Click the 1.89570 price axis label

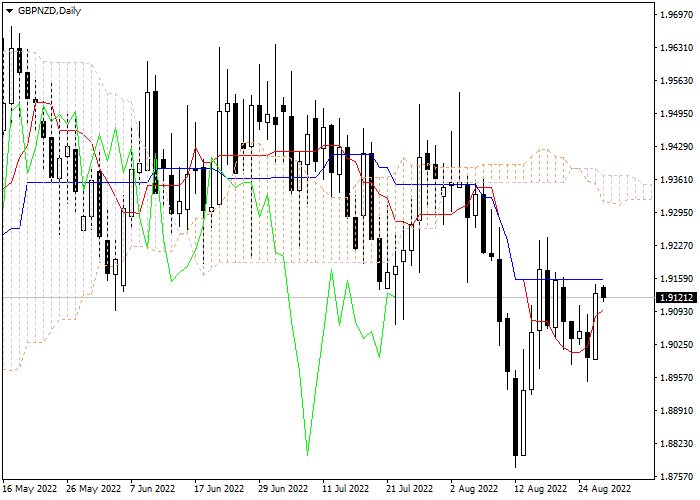tap(676, 378)
